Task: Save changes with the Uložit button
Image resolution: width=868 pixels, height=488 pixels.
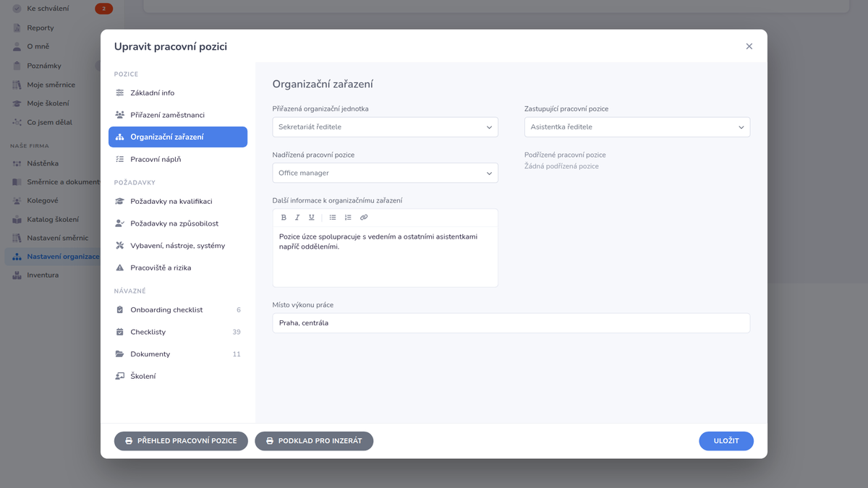Action: click(726, 441)
